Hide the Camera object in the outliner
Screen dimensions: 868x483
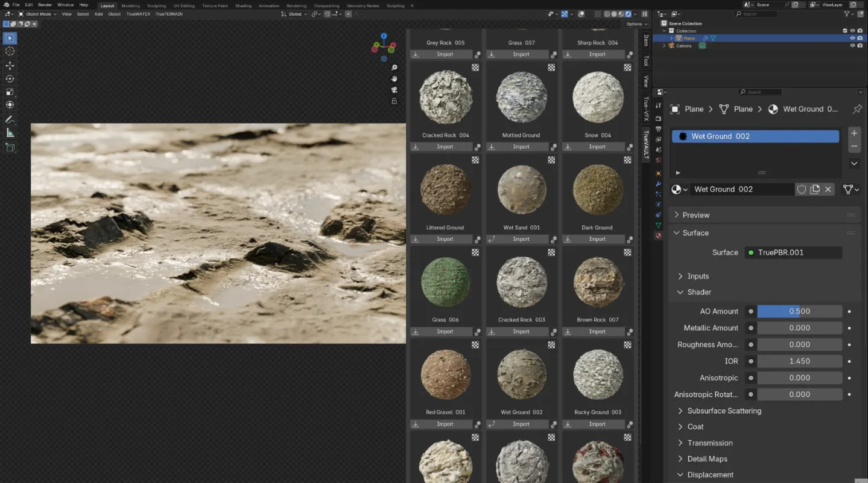click(x=852, y=45)
